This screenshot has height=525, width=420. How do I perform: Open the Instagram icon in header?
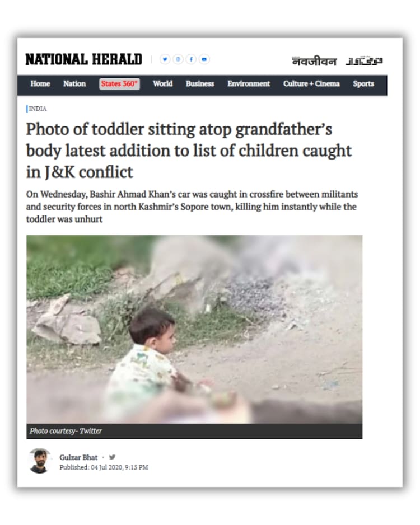click(178, 59)
